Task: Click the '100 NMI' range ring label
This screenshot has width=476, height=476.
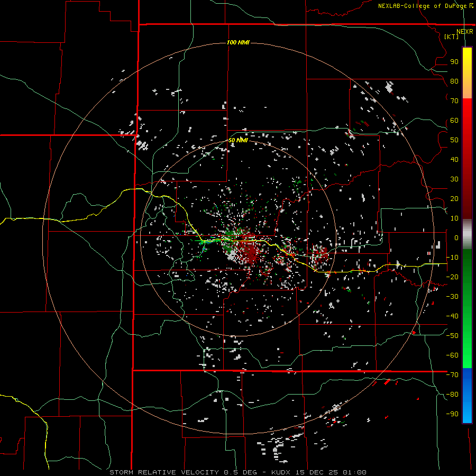Action: pos(238,42)
